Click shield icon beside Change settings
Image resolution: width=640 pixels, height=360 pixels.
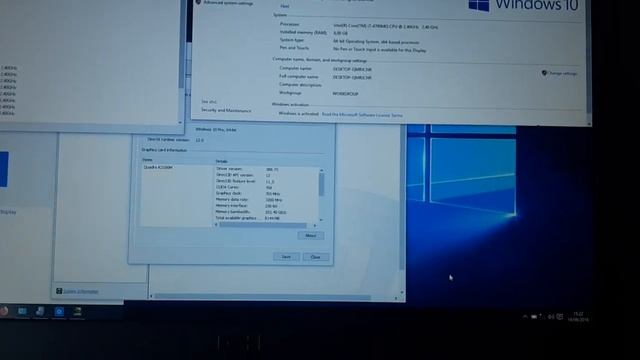(544, 73)
